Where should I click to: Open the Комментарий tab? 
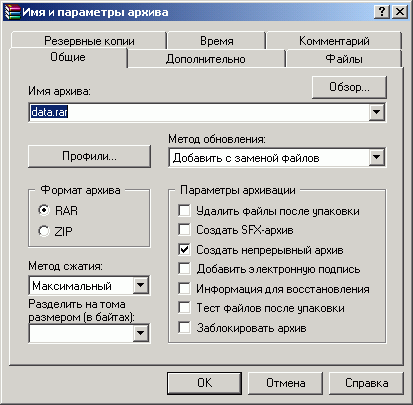coord(334,41)
